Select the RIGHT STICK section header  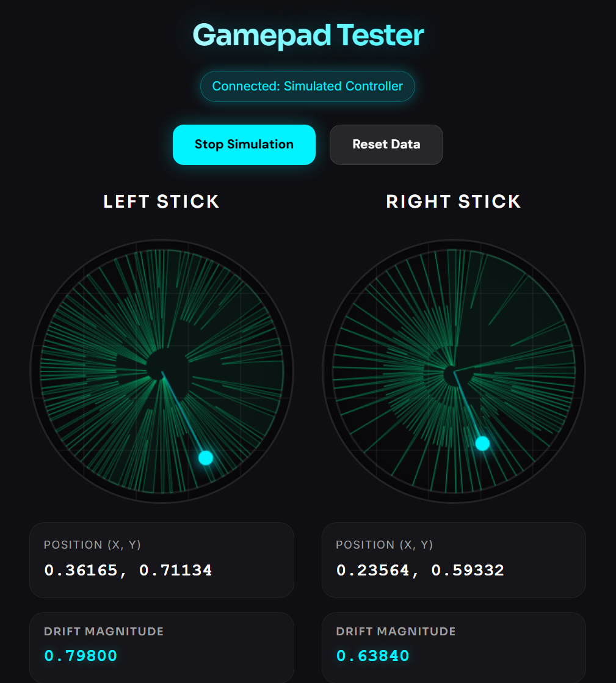[453, 202]
